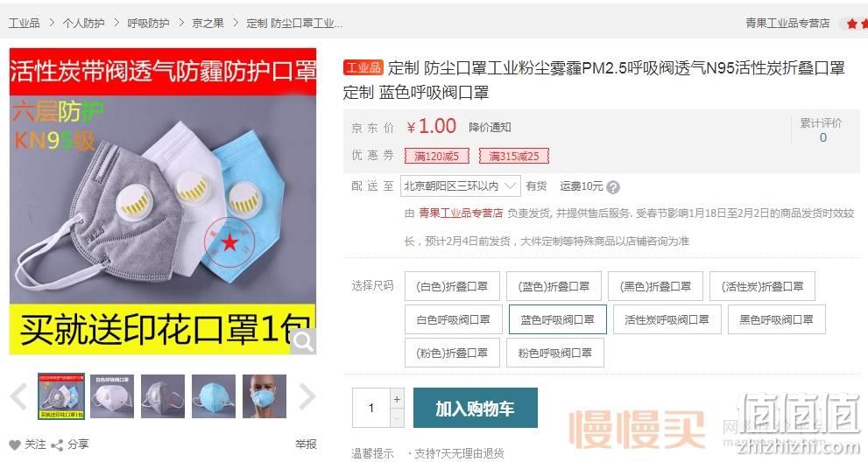Open 个人防护 breadcrumb category

[83, 24]
